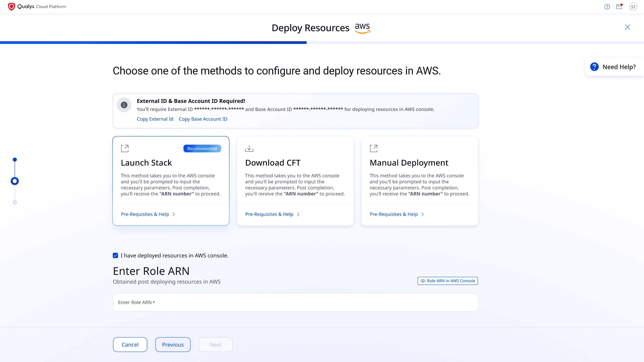Open the ST user avatar menu
The width and height of the screenshot is (644, 362).
[633, 7]
